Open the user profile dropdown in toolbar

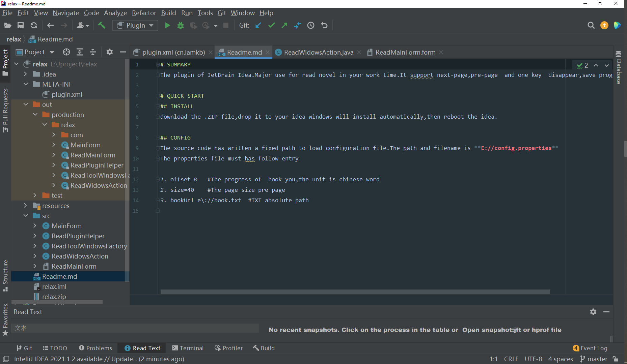coord(83,25)
